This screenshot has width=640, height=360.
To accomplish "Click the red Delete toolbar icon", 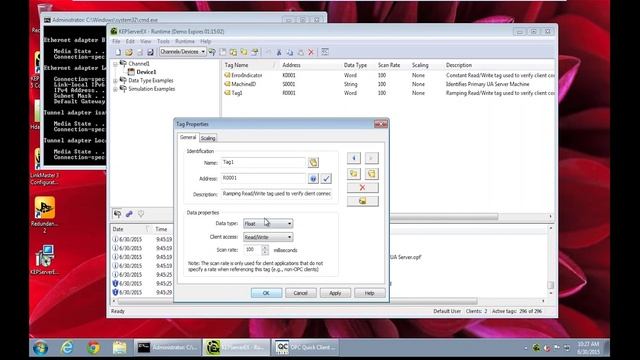I will (x=311, y=52).
